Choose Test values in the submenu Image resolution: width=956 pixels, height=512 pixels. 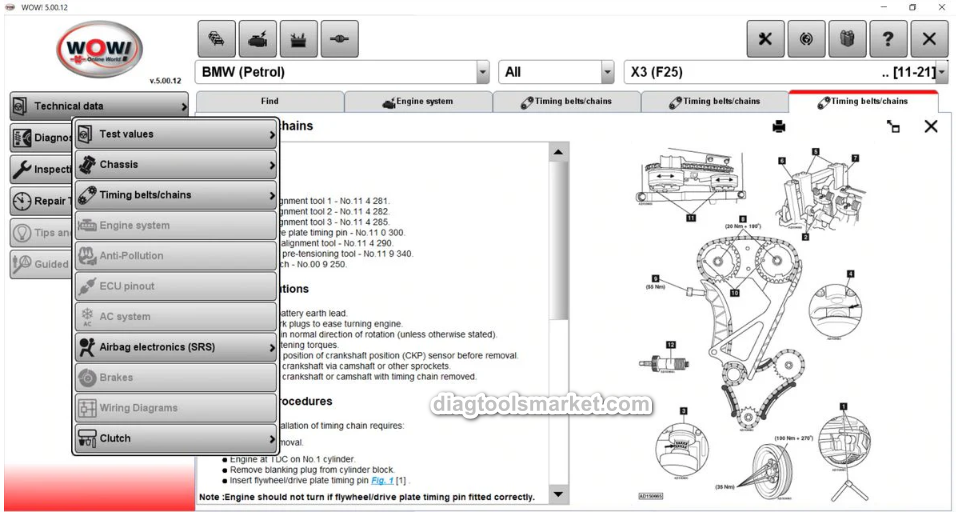[x=174, y=134]
